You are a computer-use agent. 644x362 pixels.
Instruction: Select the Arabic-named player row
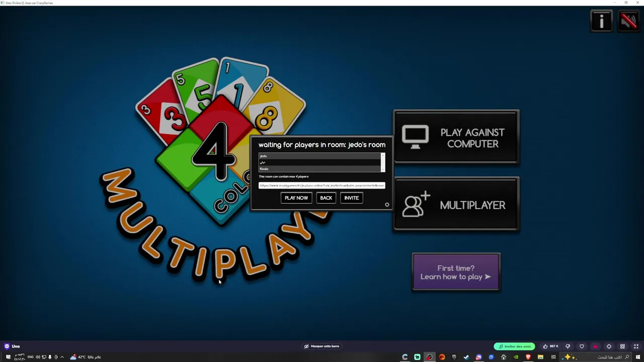click(x=319, y=162)
